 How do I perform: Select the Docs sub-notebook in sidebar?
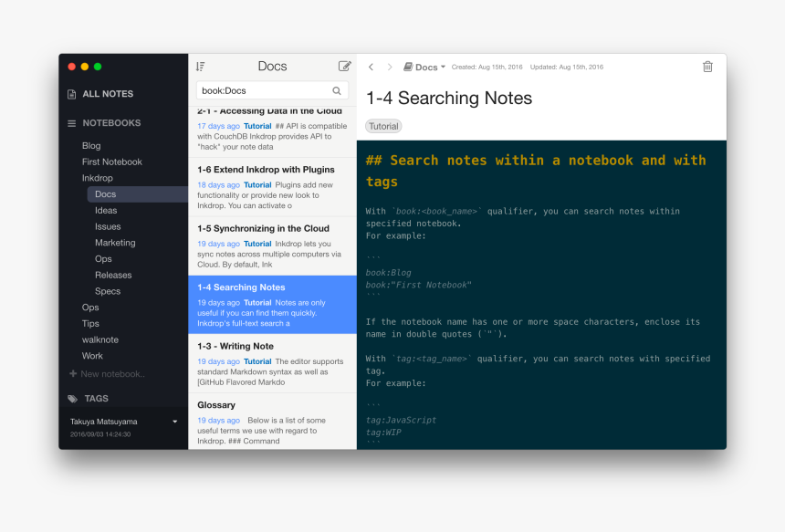(137, 194)
